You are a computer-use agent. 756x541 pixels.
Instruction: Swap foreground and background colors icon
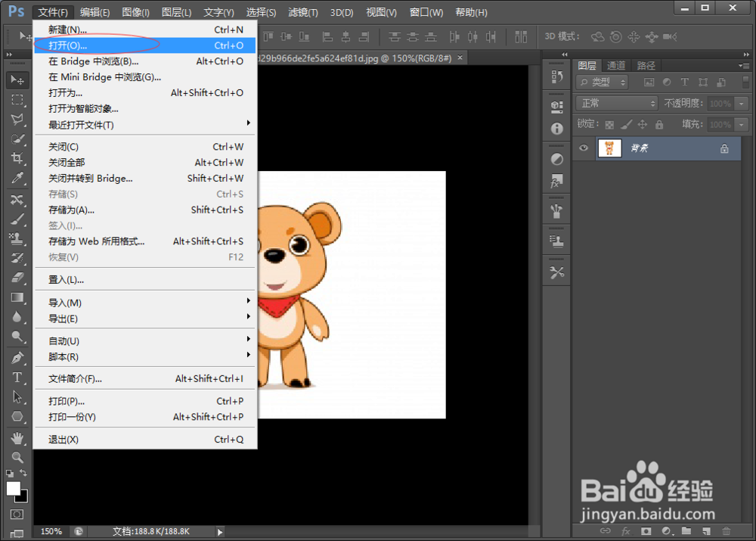tap(23, 473)
